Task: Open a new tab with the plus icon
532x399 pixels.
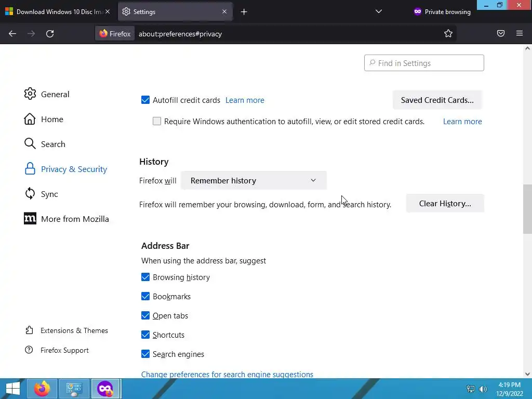Action: [244, 12]
